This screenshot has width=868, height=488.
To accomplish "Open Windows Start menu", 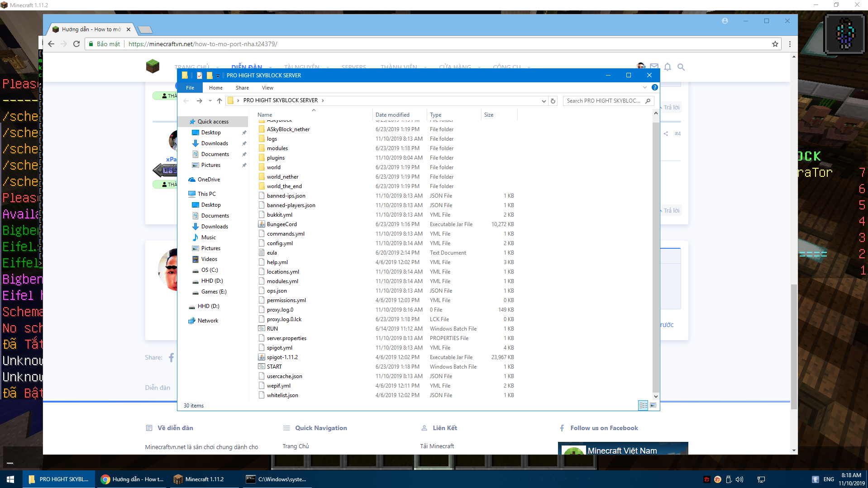I will 10,479.
